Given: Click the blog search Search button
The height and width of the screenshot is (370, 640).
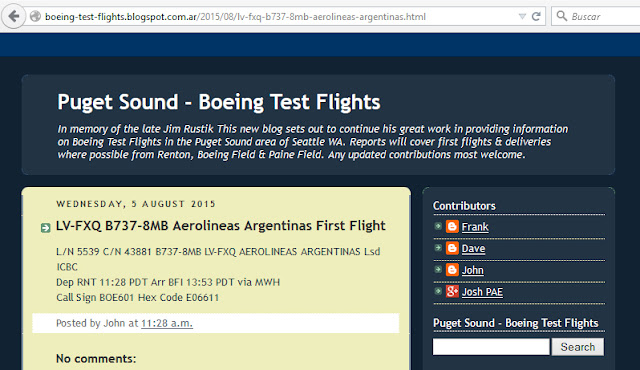Looking at the screenshot, I should coord(578,347).
